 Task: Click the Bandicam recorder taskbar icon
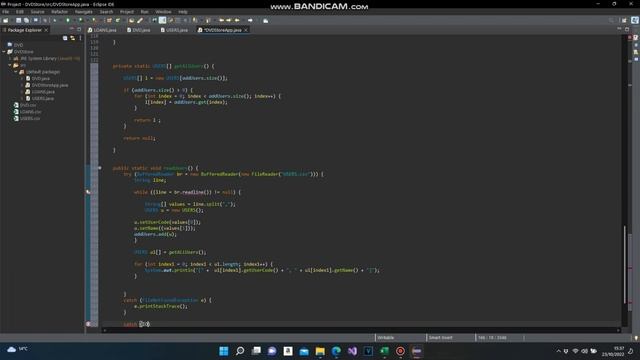400,351
